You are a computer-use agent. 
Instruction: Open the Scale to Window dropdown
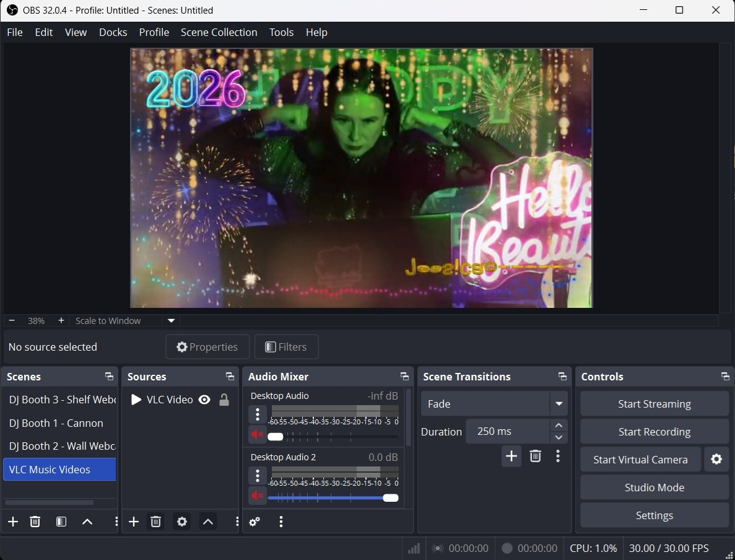click(171, 321)
